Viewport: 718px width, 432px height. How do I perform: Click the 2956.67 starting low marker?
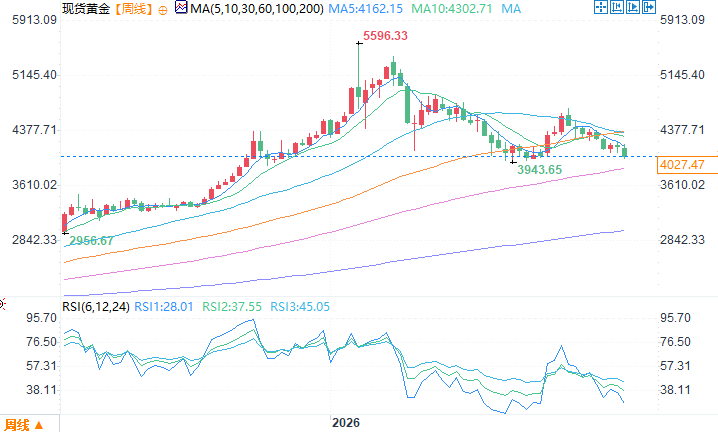pyautogui.click(x=91, y=241)
